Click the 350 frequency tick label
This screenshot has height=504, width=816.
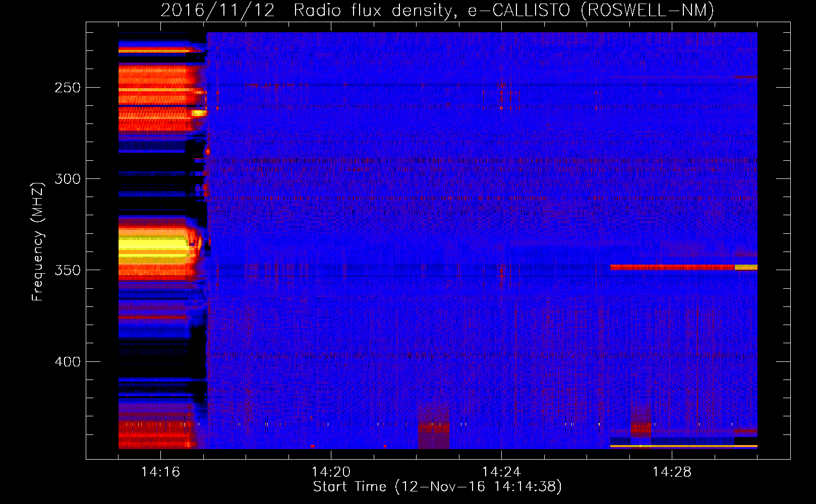(68, 270)
